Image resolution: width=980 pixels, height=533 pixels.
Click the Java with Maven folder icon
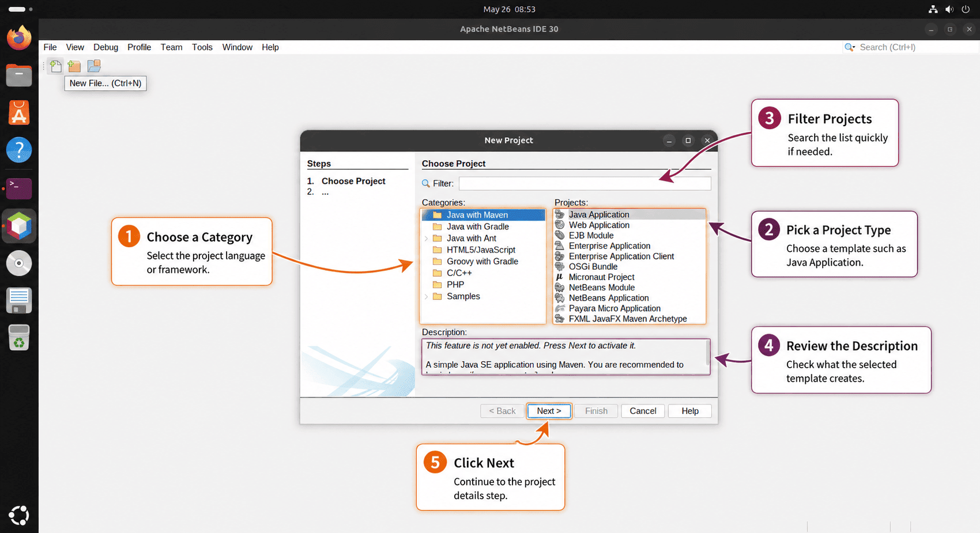click(438, 215)
